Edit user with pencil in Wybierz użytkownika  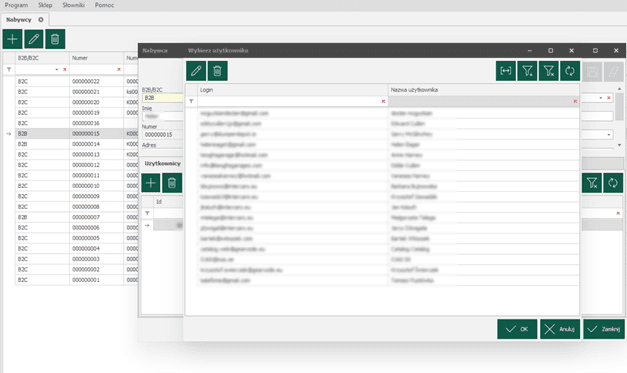(x=196, y=71)
